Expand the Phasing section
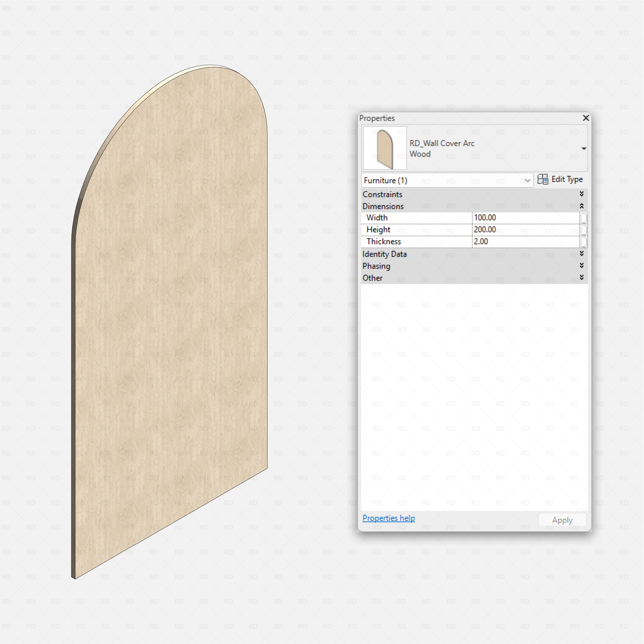 (x=581, y=266)
